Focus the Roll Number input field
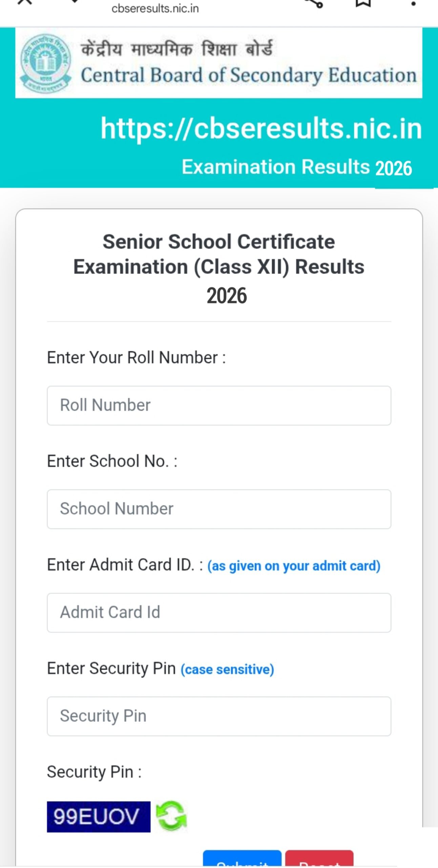 (219, 405)
